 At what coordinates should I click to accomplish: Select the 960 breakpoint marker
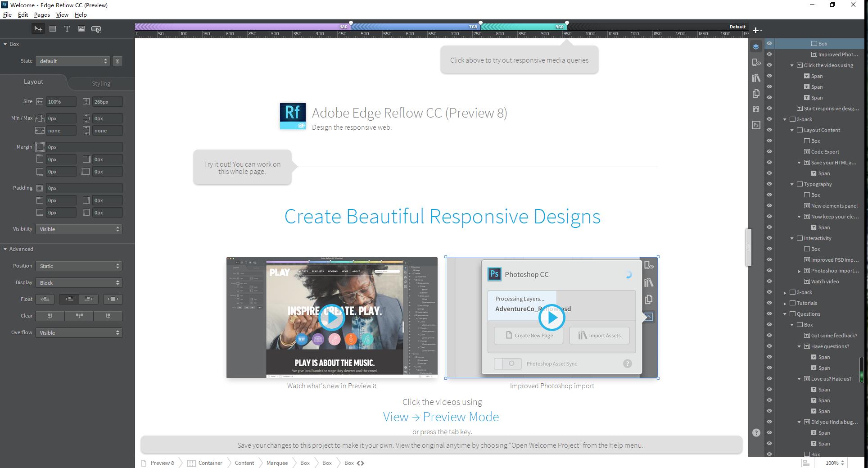pos(567,23)
